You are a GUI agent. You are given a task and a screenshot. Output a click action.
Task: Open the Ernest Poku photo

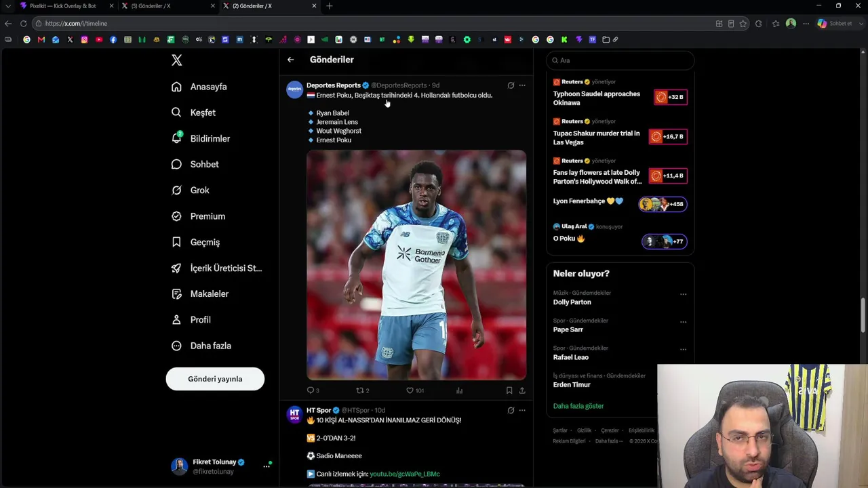click(416, 265)
